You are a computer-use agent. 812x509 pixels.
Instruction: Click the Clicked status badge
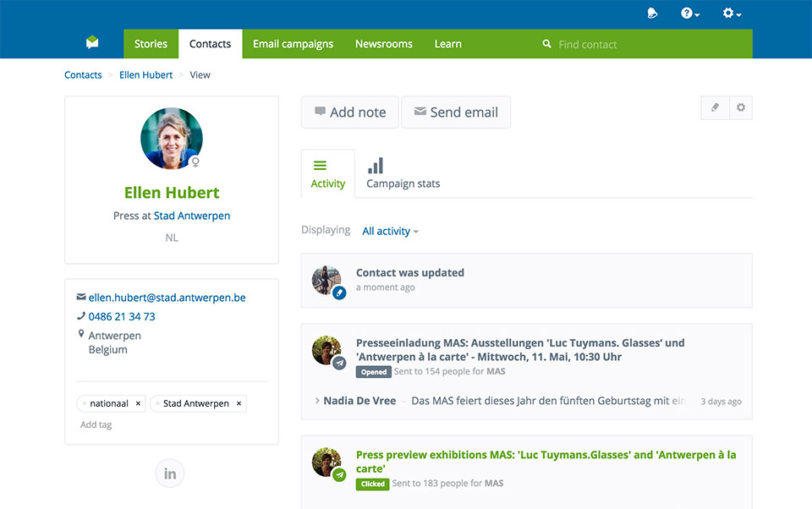[x=372, y=484]
